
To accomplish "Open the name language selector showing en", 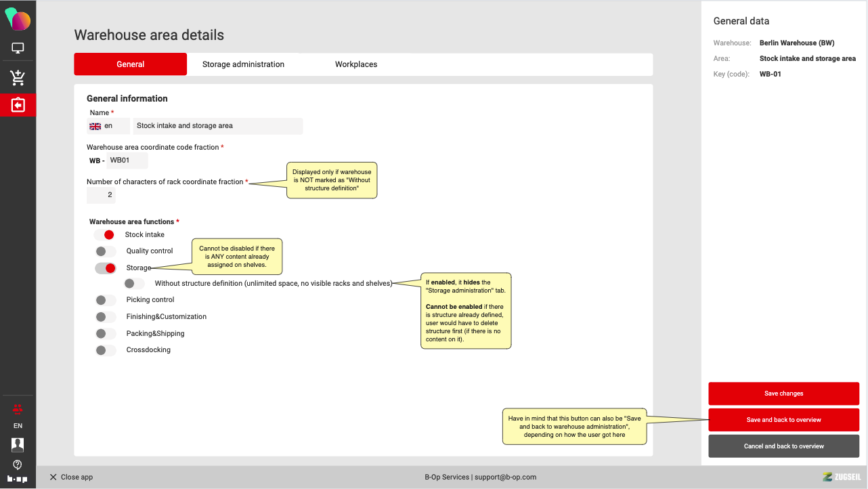I will click(108, 126).
